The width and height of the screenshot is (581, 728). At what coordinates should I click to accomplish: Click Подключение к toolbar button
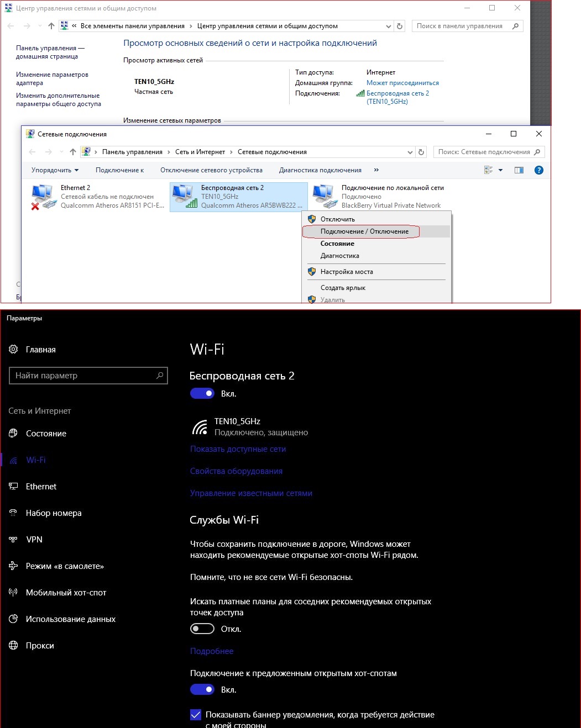119,170
